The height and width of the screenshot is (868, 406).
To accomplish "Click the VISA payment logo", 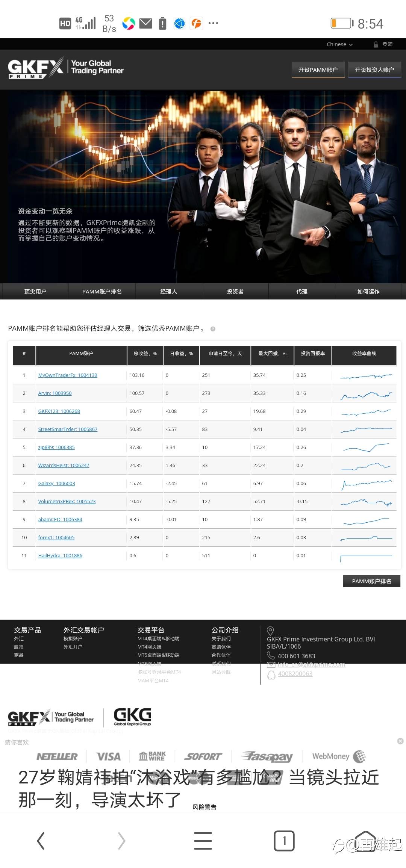I will click(108, 756).
